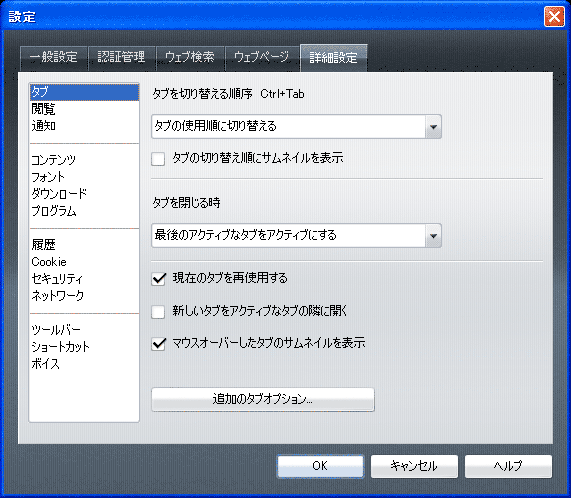Check 新しいタブをアクティブなタブの隣に開く
The image size is (571, 498).
tap(158, 312)
